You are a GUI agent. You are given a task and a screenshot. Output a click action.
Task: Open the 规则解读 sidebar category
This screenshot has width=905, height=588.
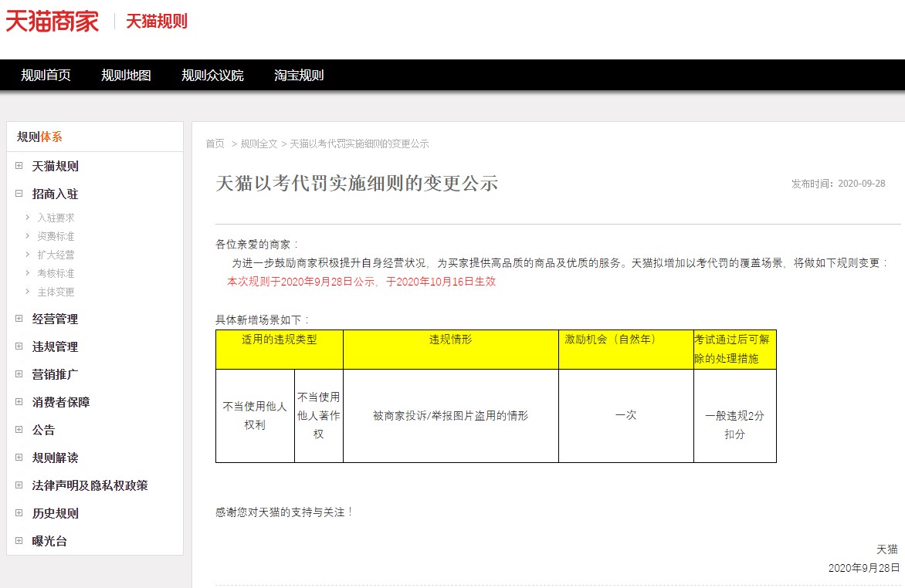56,458
